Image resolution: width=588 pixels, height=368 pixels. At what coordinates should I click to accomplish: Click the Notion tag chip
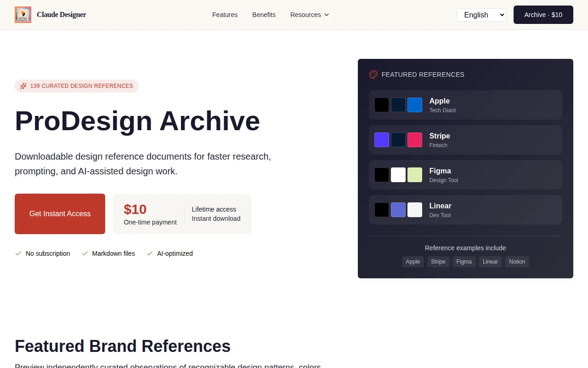click(517, 262)
